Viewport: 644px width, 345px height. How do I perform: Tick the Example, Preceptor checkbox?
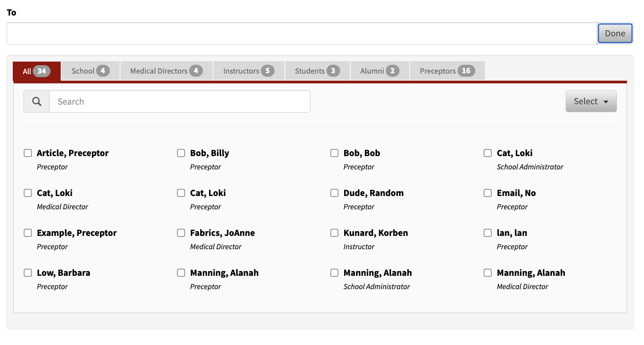[28, 233]
